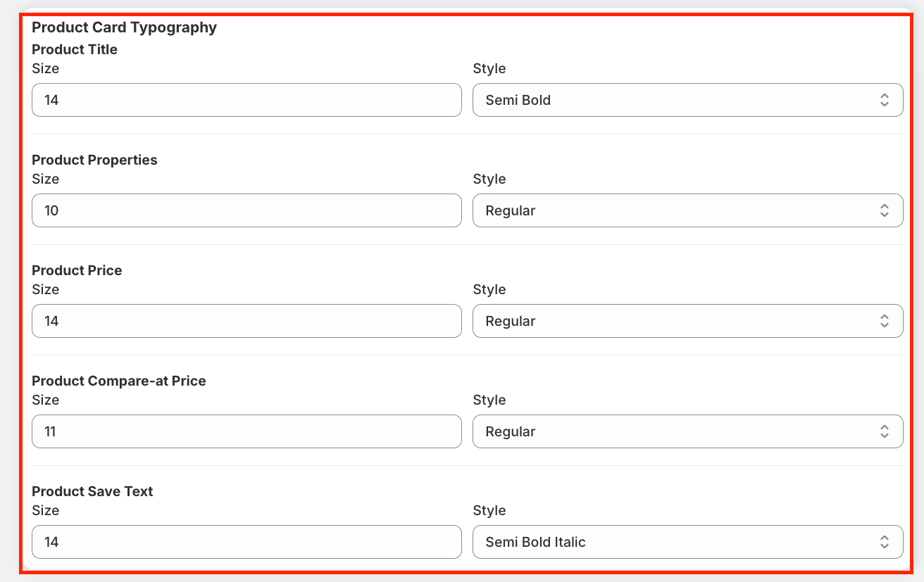
Task: Click the Product Compare-at Price Size field
Action: tap(246, 431)
